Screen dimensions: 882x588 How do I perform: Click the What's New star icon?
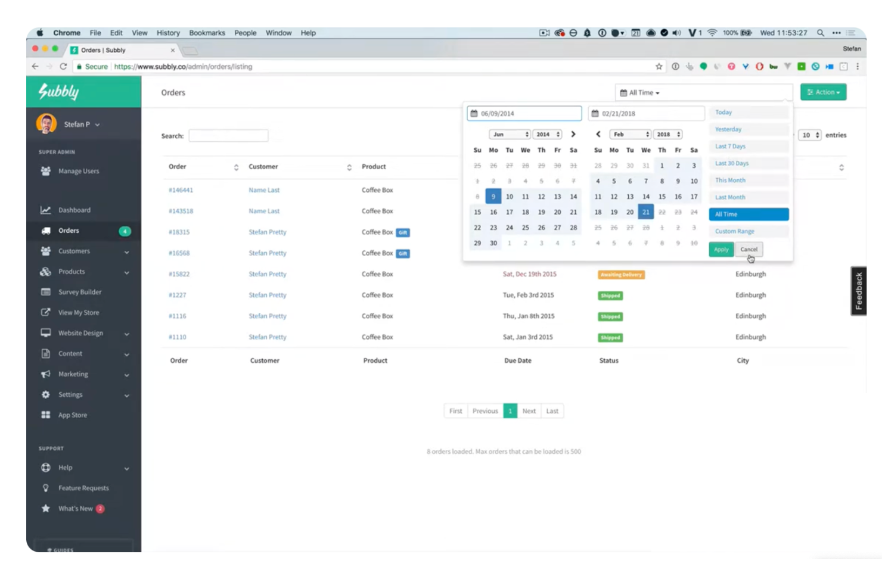(46, 508)
